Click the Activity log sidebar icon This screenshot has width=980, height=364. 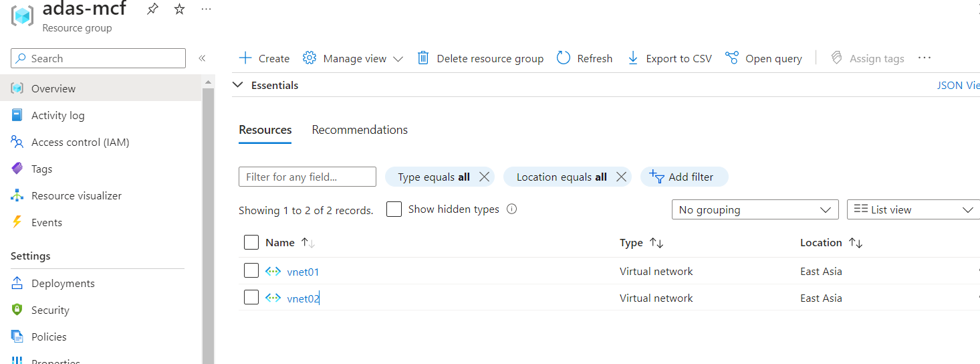[17, 115]
